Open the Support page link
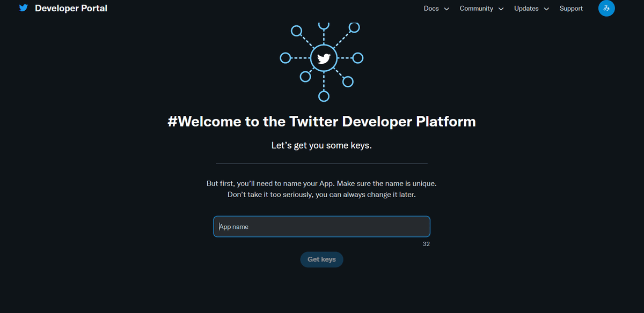The image size is (644, 313). point(571,9)
